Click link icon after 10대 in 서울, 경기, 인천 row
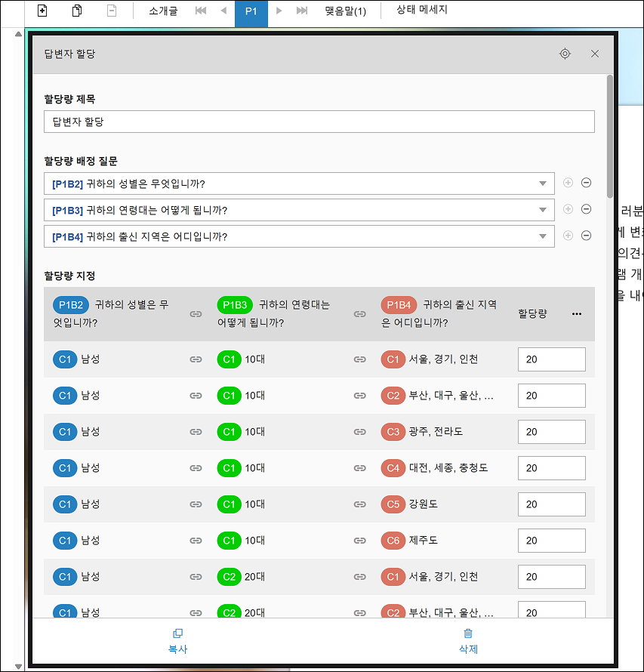Image resolution: width=644 pixels, height=672 pixels. point(360,359)
